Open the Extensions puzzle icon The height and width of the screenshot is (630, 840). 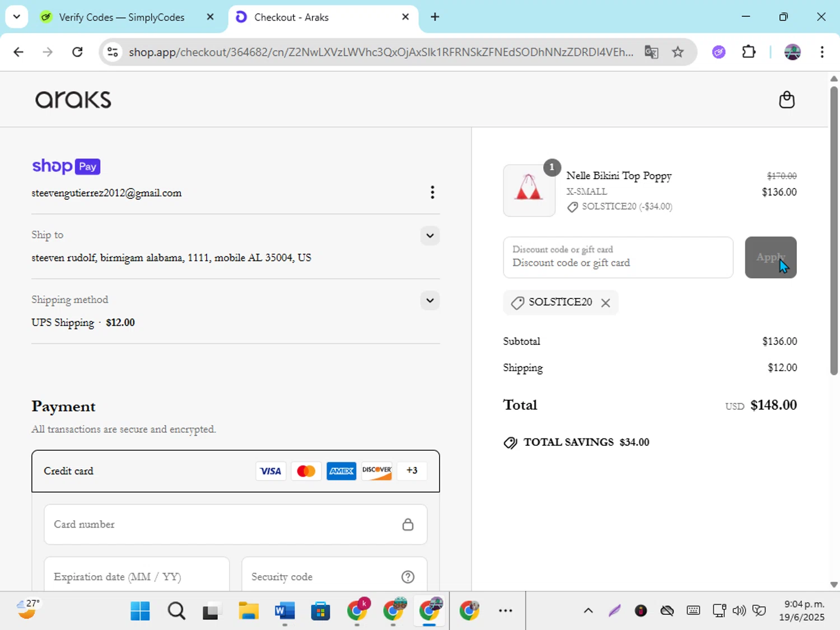pos(749,52)
